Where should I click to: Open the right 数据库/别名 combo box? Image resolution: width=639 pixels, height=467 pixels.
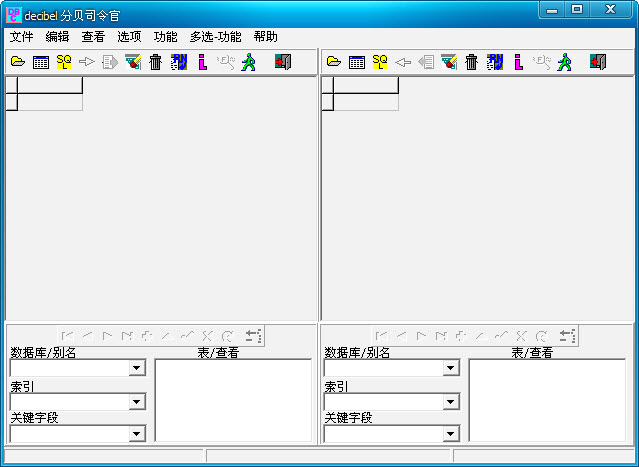pyautogui.click(x=451, y=369)
